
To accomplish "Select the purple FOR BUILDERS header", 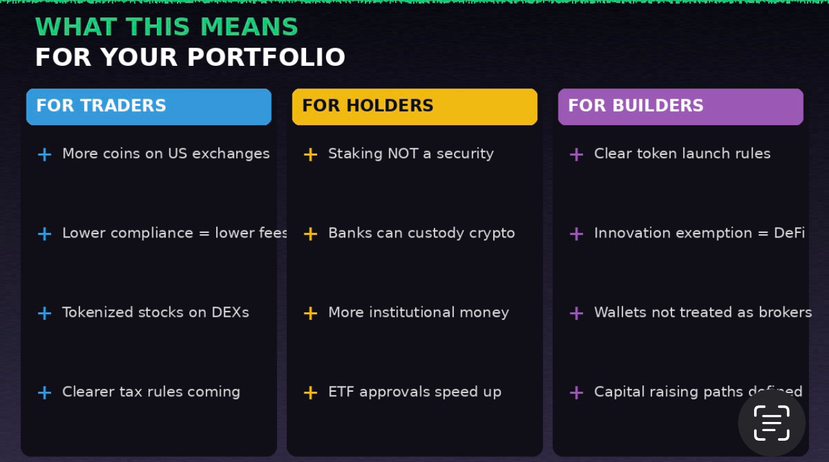I will 680,106.
